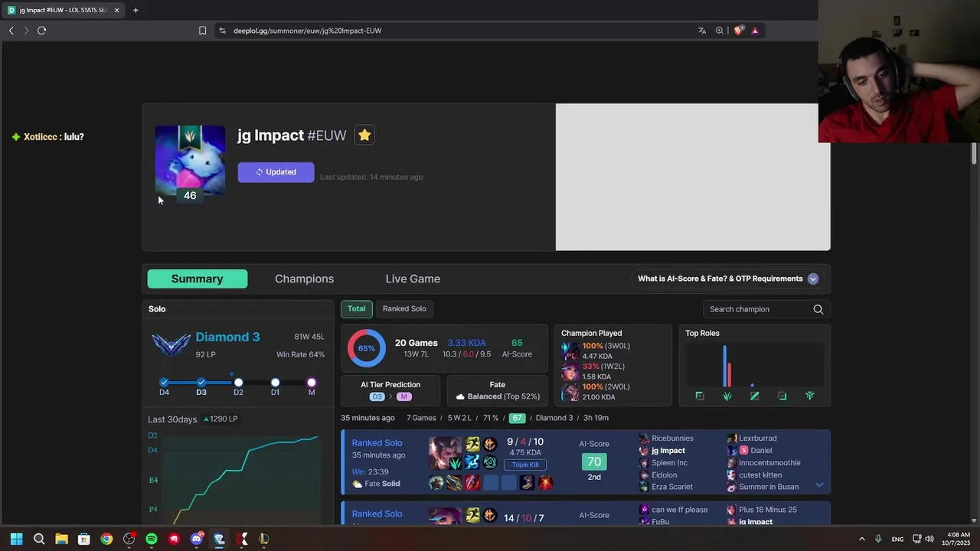Click the bookmark icon in address bar
Screen dimensions: 980x551
[x=202, y=31]
